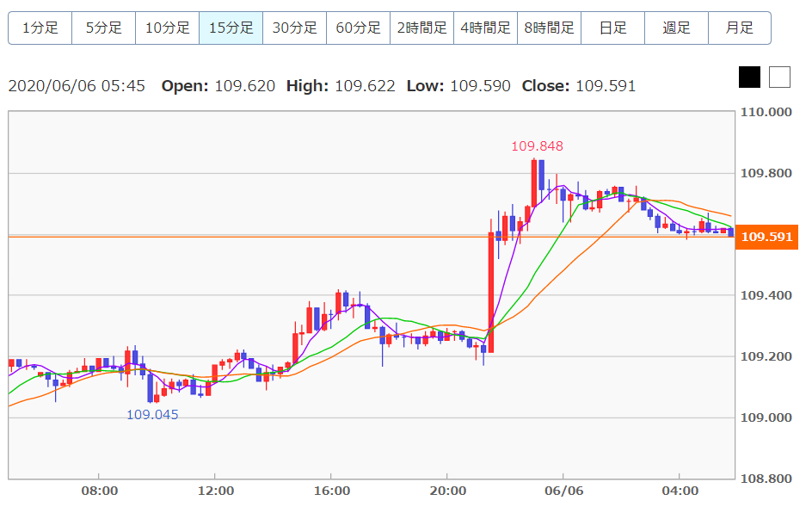Pick the black chart theme swatch
Image resolution: width=812 pixels, height=507 pixels.
point(749,77)
